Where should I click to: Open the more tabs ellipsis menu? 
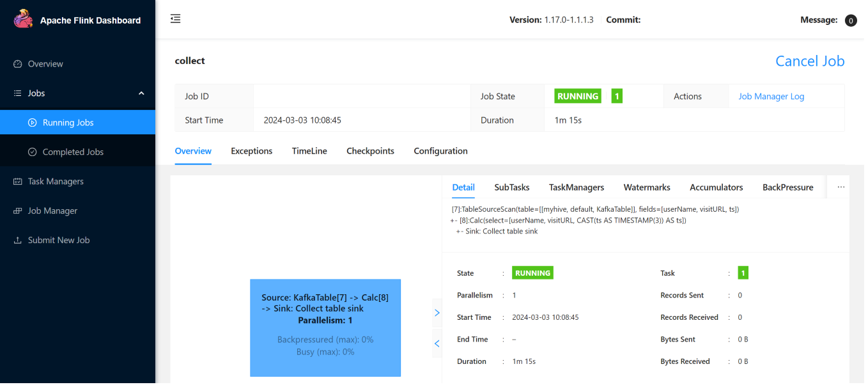pos(841,187)
